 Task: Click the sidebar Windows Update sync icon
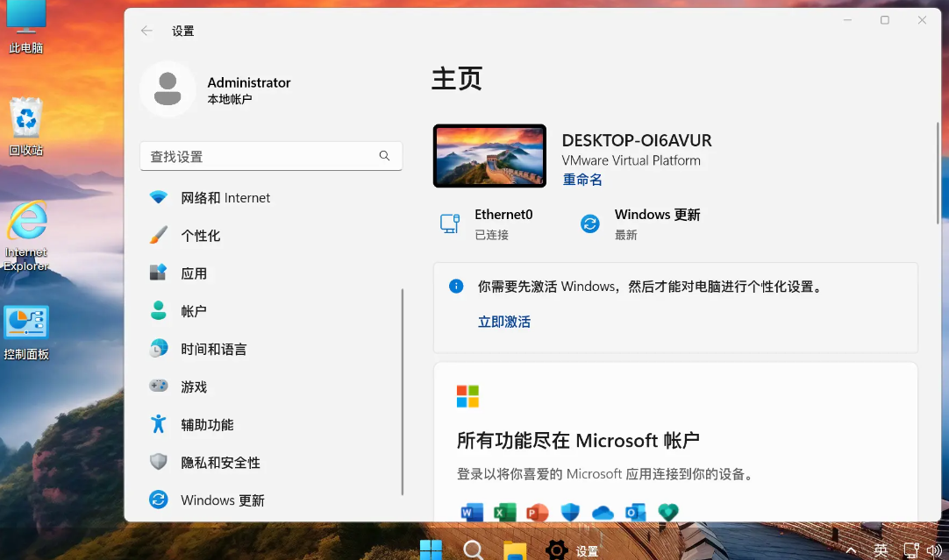pos(159,500)
